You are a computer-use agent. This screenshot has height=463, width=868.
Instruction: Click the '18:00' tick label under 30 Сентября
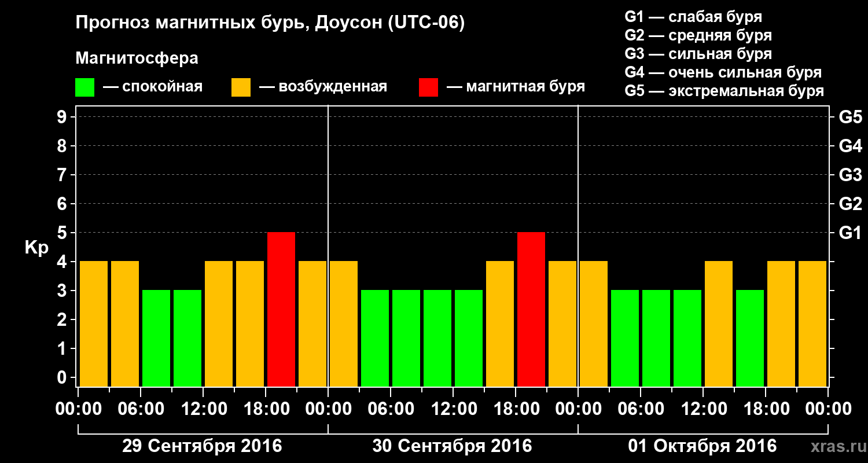[516, 409]
